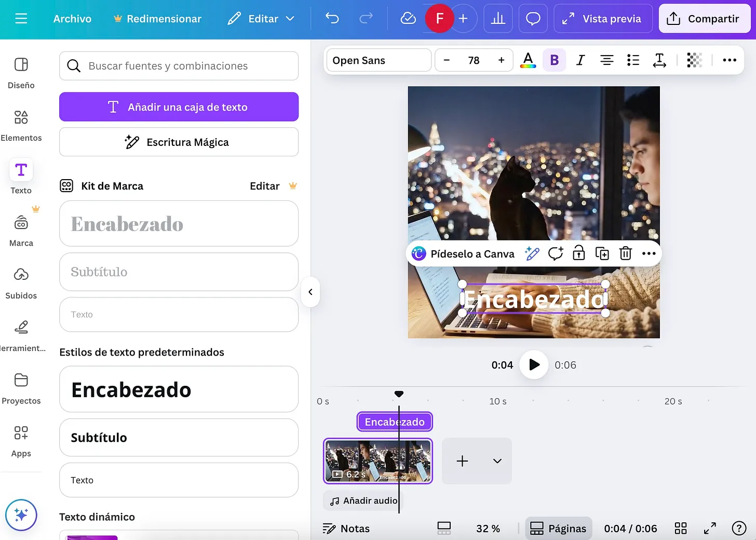Screen dimensions: 756x540
Task: Select the Redimensionar menu item
Action: pyautogui.click(x=157, y=18)
